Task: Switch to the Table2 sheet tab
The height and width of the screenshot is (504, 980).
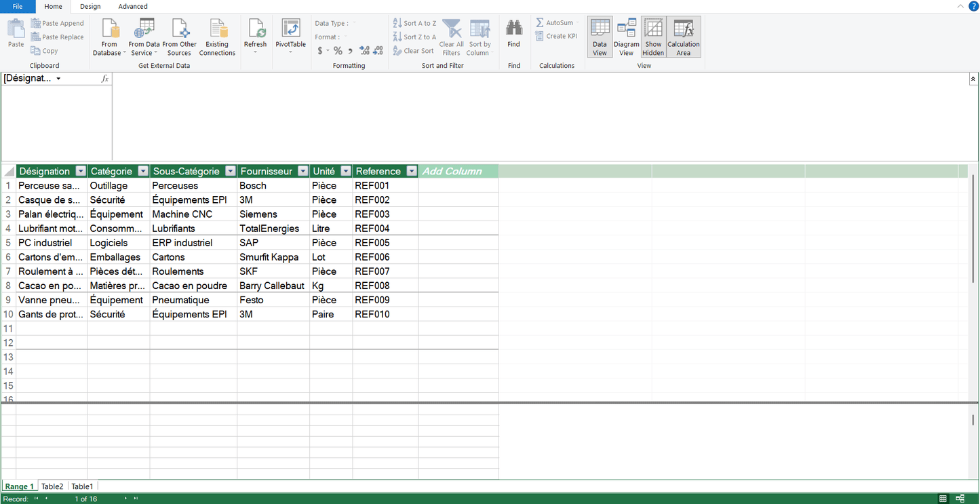Action: tap(52, 486)
